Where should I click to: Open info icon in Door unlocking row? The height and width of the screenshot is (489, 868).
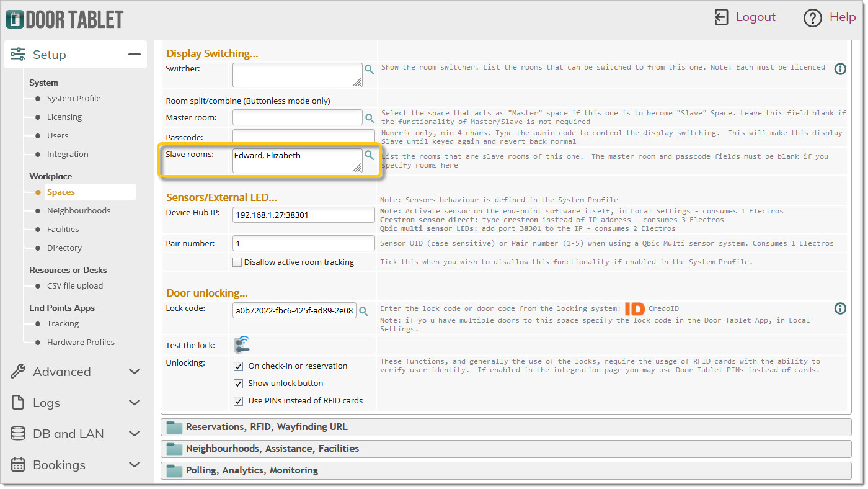point(840,308)
